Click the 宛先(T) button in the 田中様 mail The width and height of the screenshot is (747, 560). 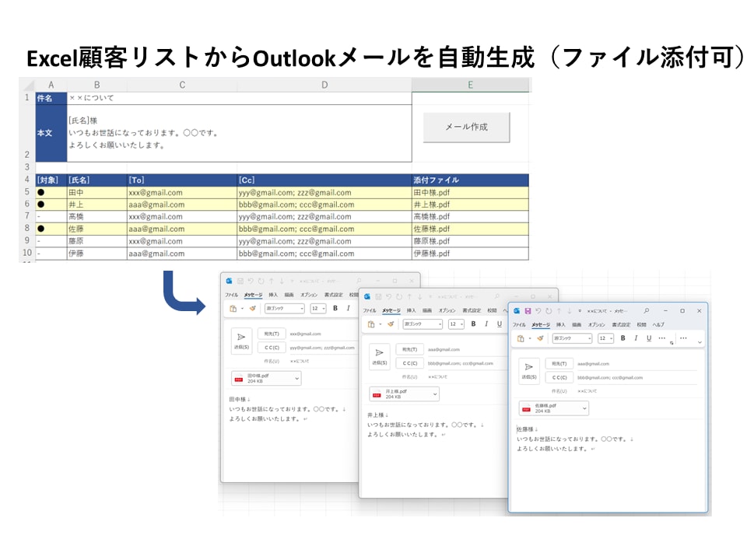point(272,334)
